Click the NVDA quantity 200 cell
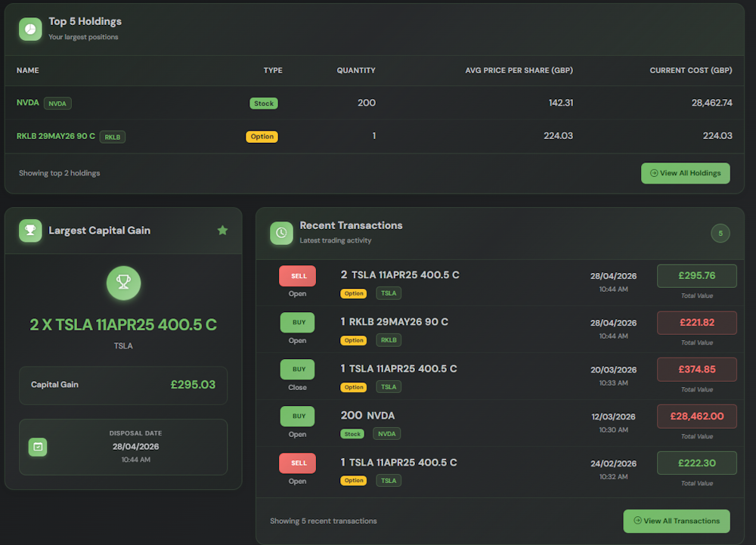Screen dimensions: 756x545 pyautogui.click(x=367, y=103)
